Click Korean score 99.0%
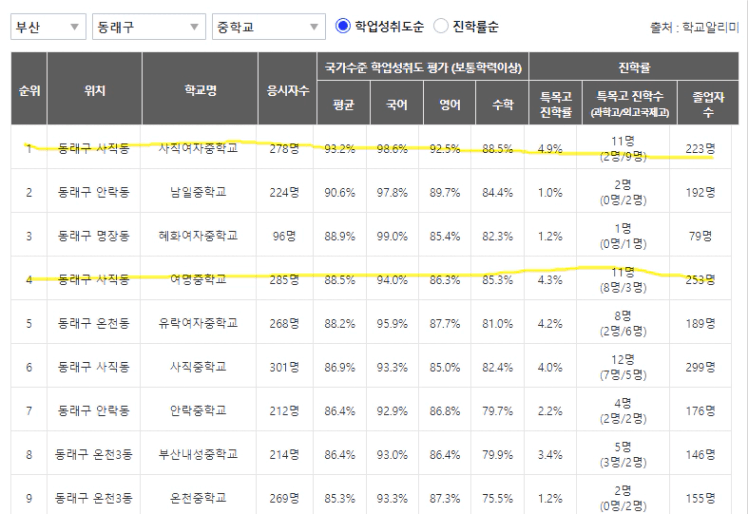 click(x=392, y=237)
